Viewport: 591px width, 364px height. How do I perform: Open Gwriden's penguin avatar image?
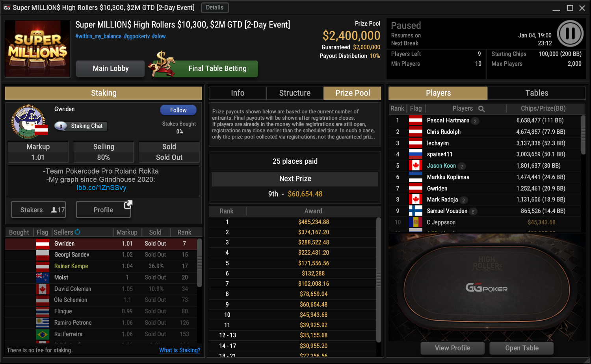(x=28, y=122)
